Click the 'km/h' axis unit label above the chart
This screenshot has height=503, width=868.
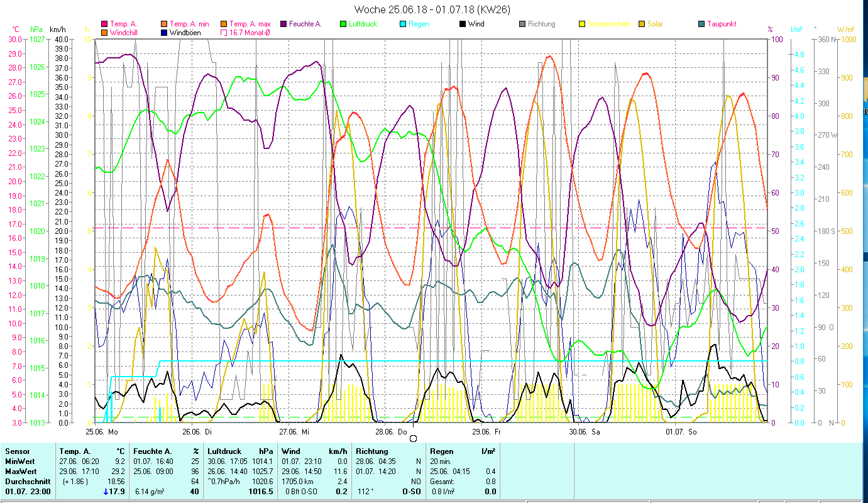tap(57, 29)
